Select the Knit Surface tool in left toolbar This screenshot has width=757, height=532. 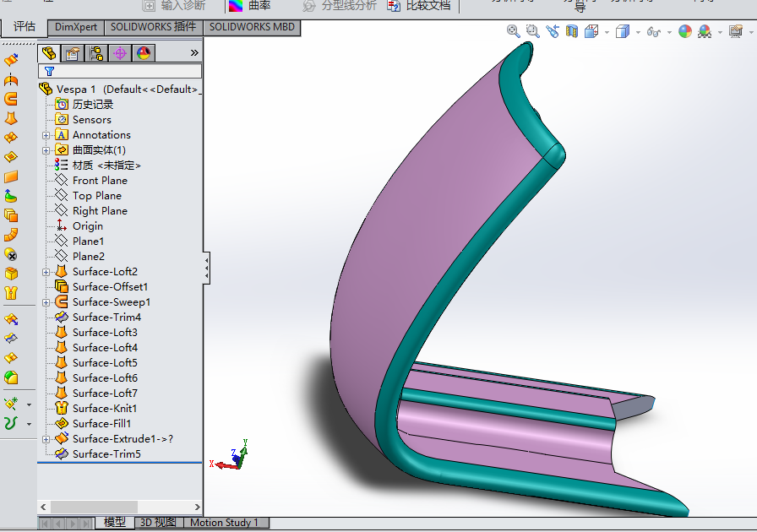pos(11,293)
